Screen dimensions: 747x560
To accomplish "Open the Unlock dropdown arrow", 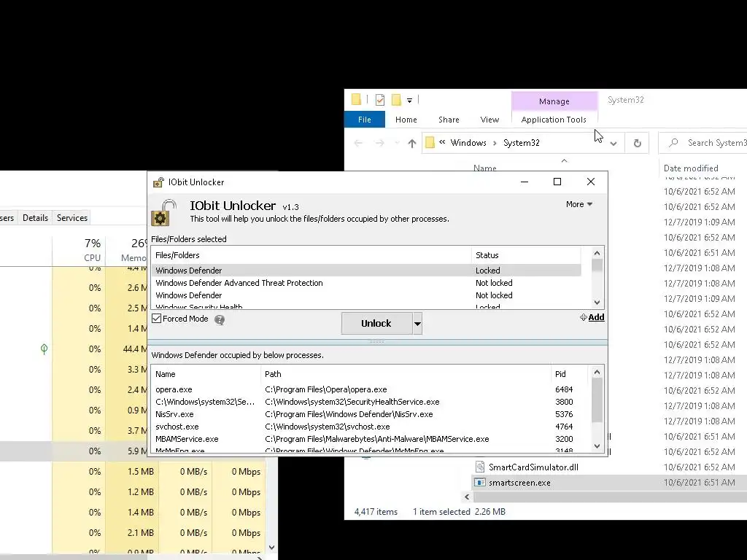I will pos(417,324).
